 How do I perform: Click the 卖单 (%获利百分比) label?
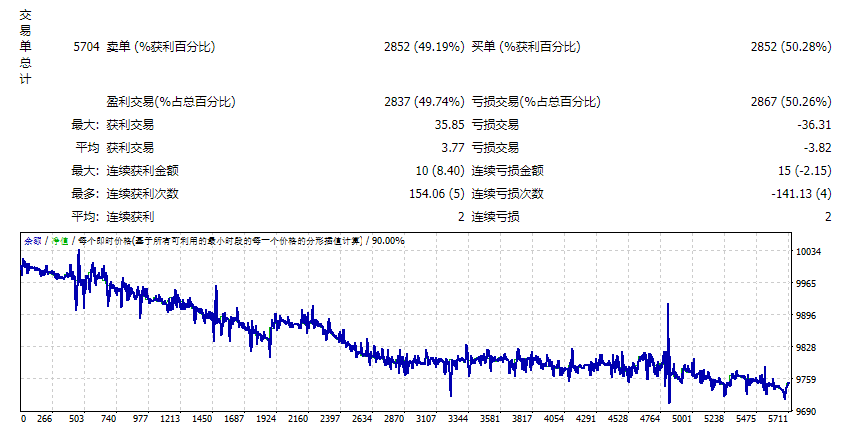tap(161, 47)
